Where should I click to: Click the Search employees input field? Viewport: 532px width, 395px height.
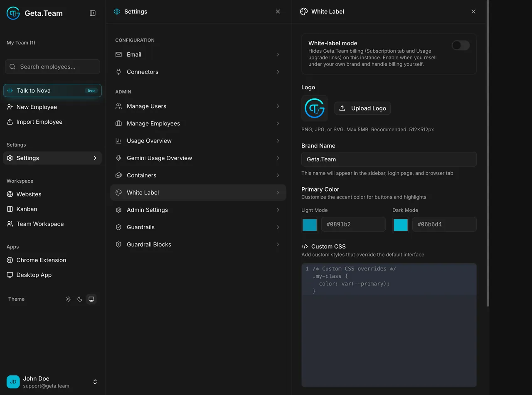[x=52, y=66]
